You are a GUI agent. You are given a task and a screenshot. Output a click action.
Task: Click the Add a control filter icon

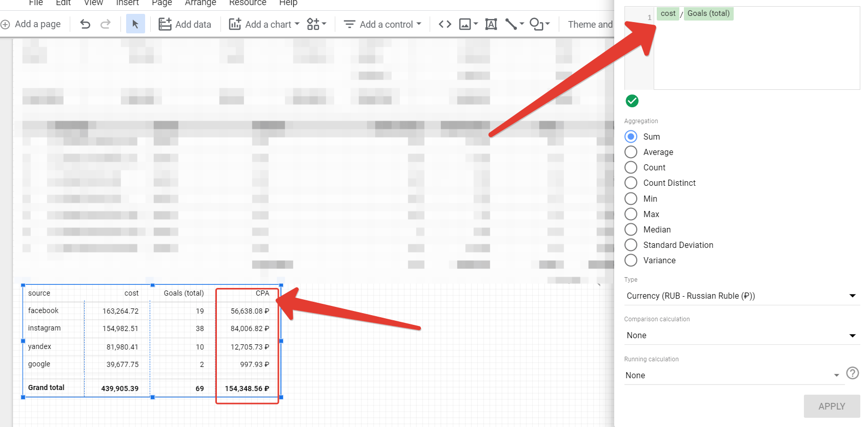(349, 24)
